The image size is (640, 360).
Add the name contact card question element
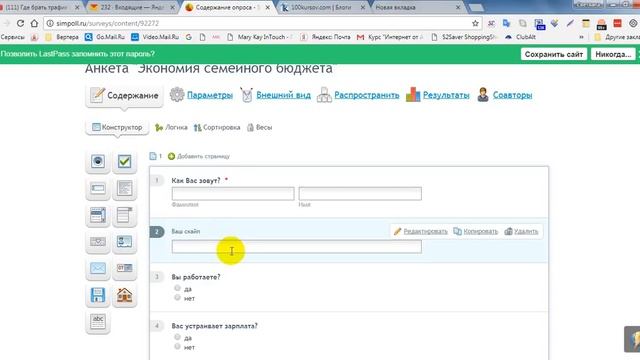tap(124, 242)
